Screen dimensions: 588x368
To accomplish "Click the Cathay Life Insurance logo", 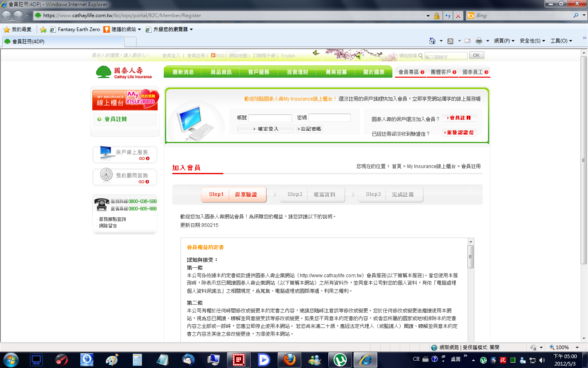I will [124, 73].
